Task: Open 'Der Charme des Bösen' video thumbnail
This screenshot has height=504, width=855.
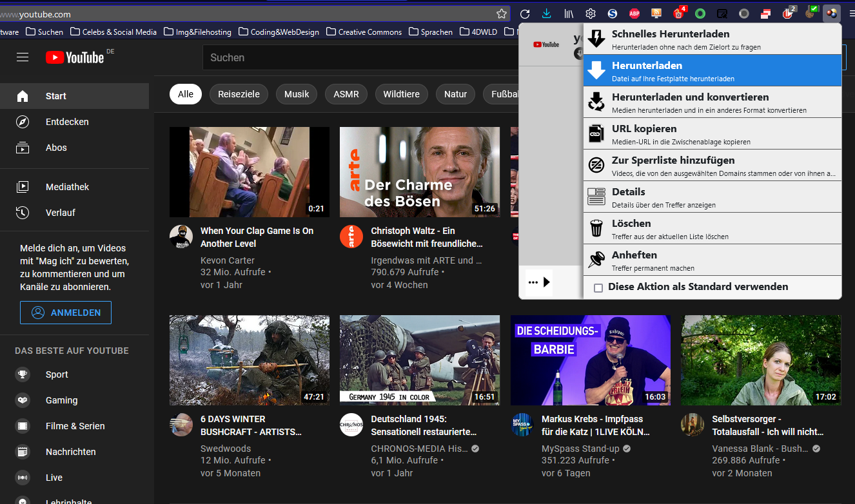Action: coord(419,172)
